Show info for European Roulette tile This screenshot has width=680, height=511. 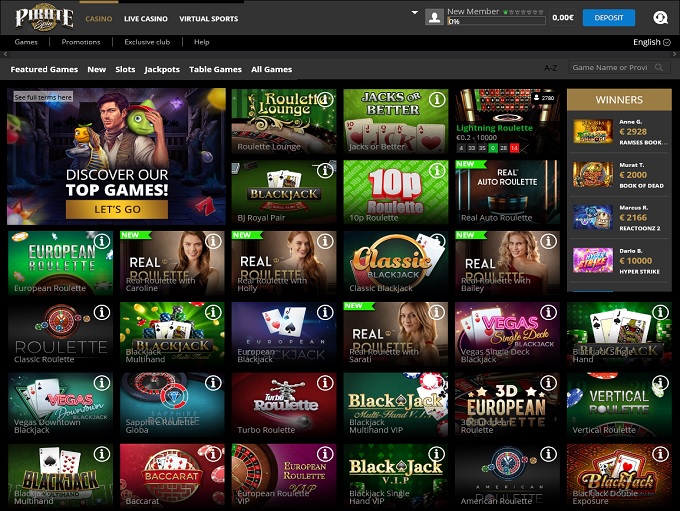(101, 243)
